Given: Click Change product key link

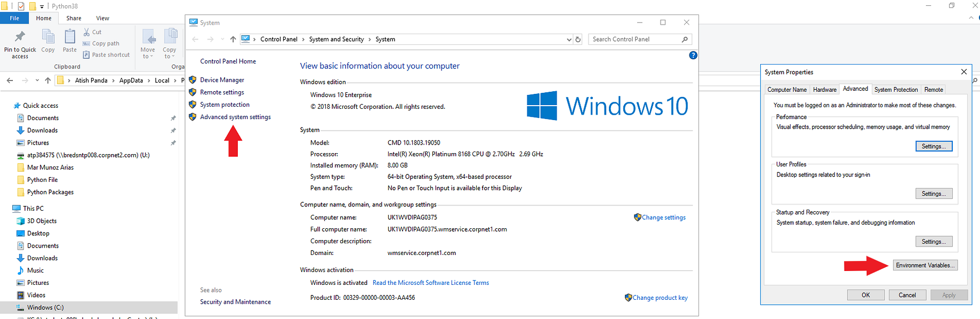Looking at the screenshot, I should (660, 298).
